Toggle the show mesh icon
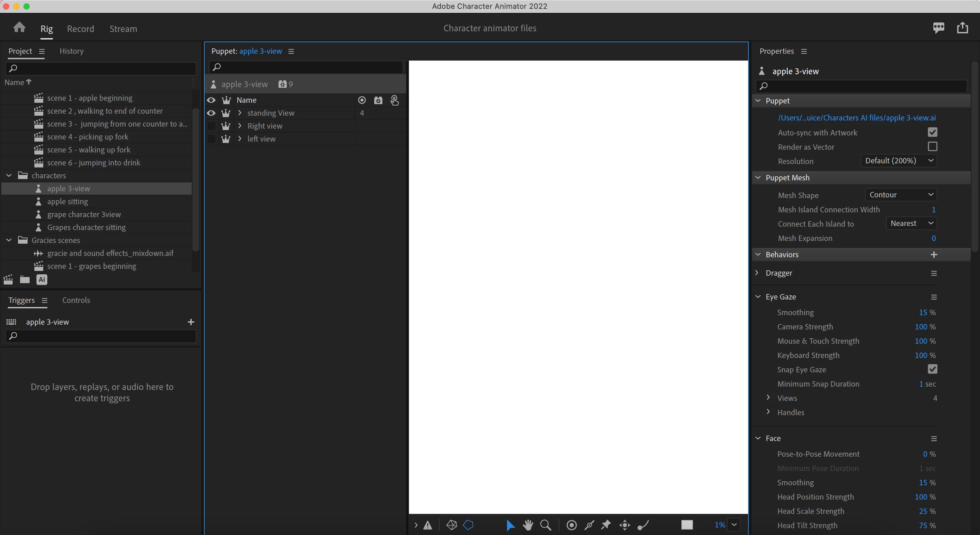This screenshot has height=535, width=980. tap(451, 525)
